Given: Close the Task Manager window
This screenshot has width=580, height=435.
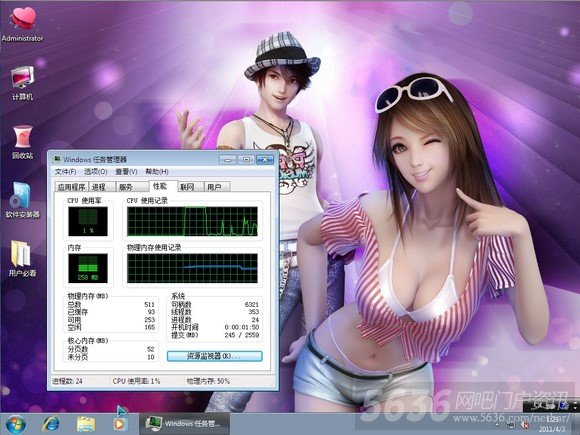Looking at the screenshot, I should click(265, 159).
